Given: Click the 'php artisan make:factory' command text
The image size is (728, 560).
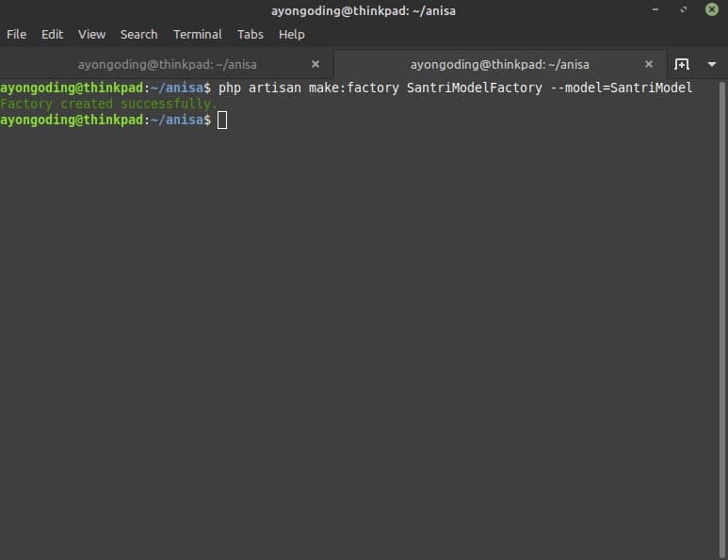Looking at the screenshot, I should tap(308, 88).
